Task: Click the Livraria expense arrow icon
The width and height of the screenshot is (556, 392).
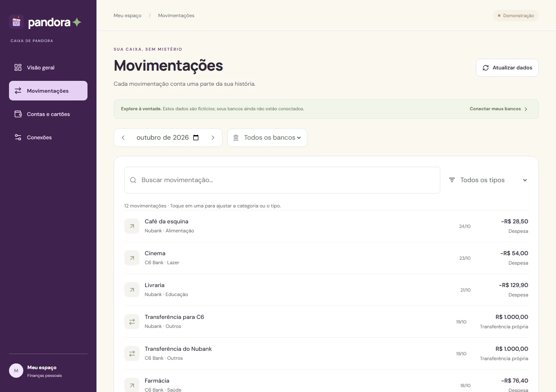Action: [x=132, y=290]
